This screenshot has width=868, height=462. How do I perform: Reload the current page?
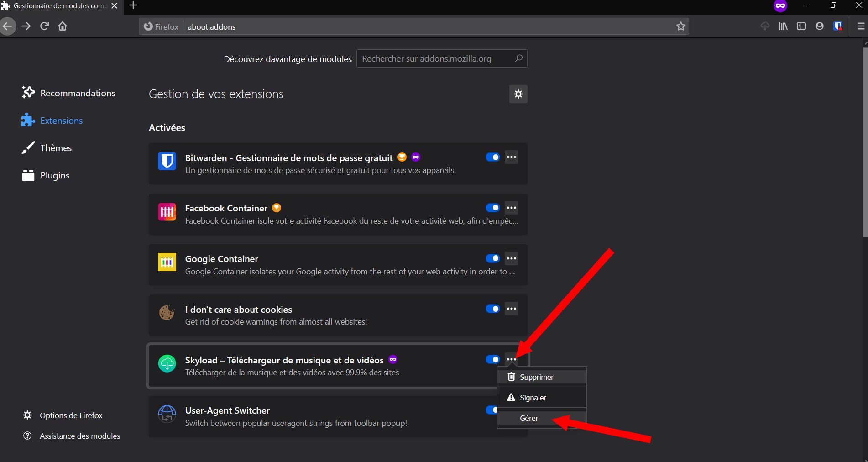(x=44, y=26)
